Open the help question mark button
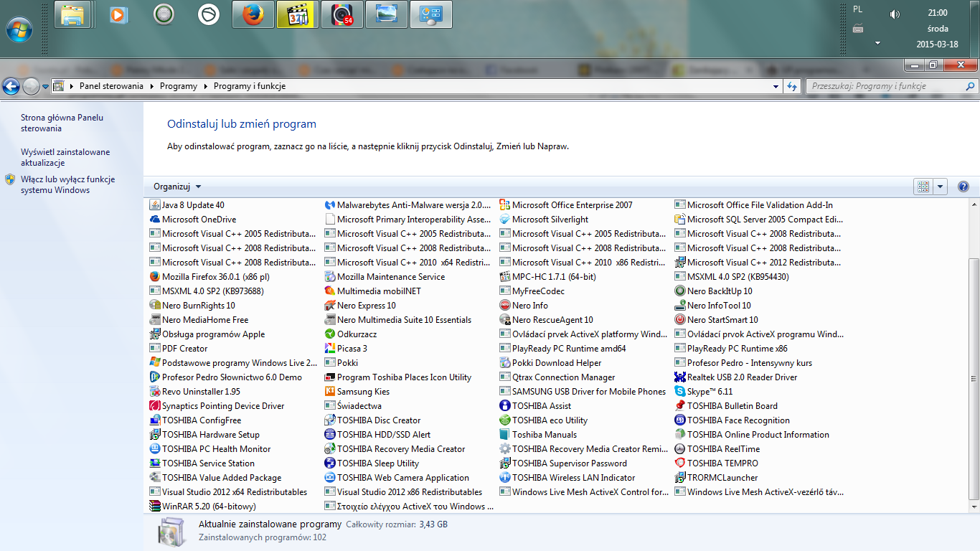 pyautogui.click(x=963, y=187)
